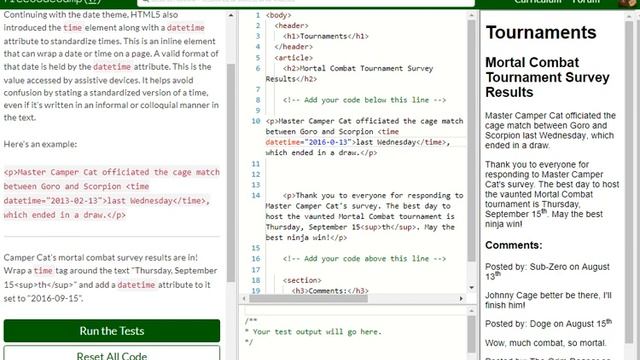Click right arrow of editor horizontal scrollbar

pos(461,299)
